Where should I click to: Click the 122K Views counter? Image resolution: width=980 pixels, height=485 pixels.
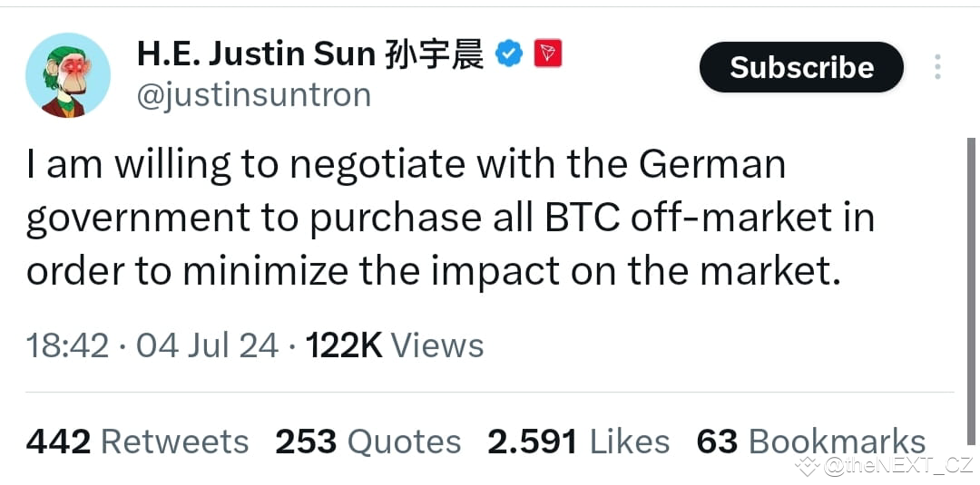click(395, 345)
